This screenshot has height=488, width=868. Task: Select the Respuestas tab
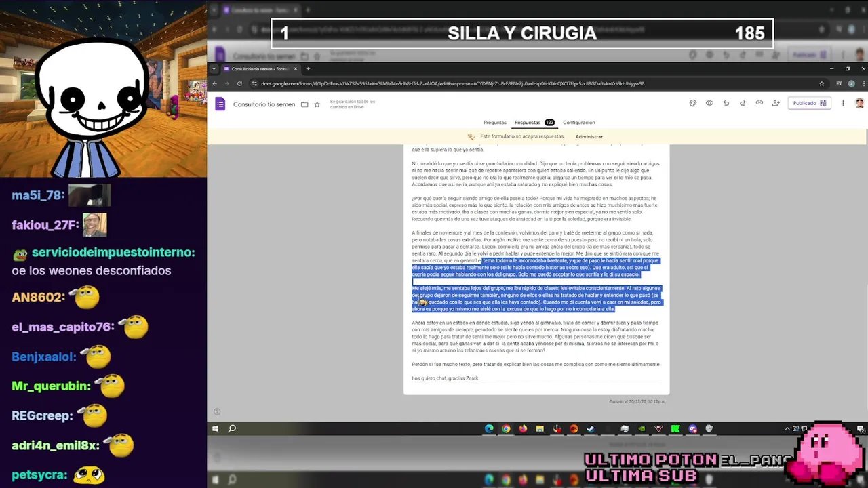(x=534, y=123)
